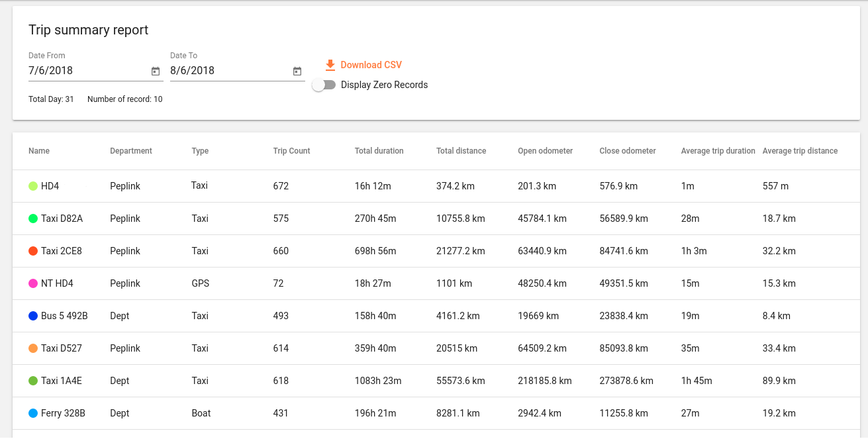Click the orange dot beside Taxi D527
The width and height of the screenshot is (868, 441).
33,348
